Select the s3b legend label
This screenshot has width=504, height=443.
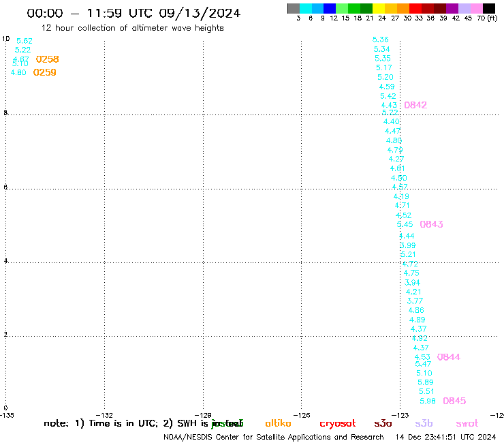(424, 423)
